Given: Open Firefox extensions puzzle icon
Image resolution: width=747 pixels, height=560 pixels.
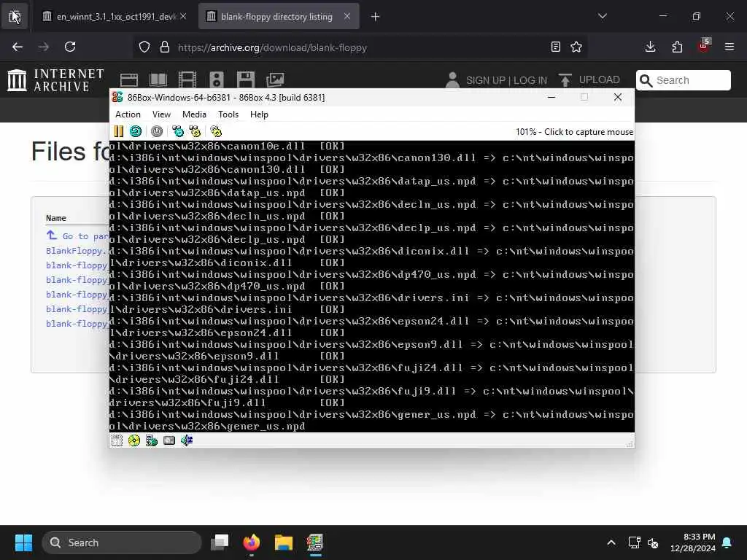Looking at the screenshot, I should [x=677, y=47].
